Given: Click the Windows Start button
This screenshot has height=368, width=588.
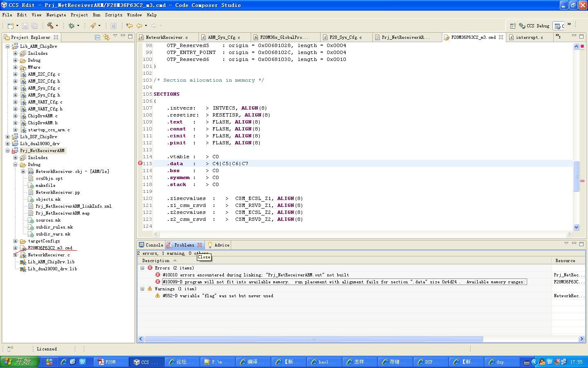Looking at the screenshot, I should pyautogui.click(x=20, y=361).
